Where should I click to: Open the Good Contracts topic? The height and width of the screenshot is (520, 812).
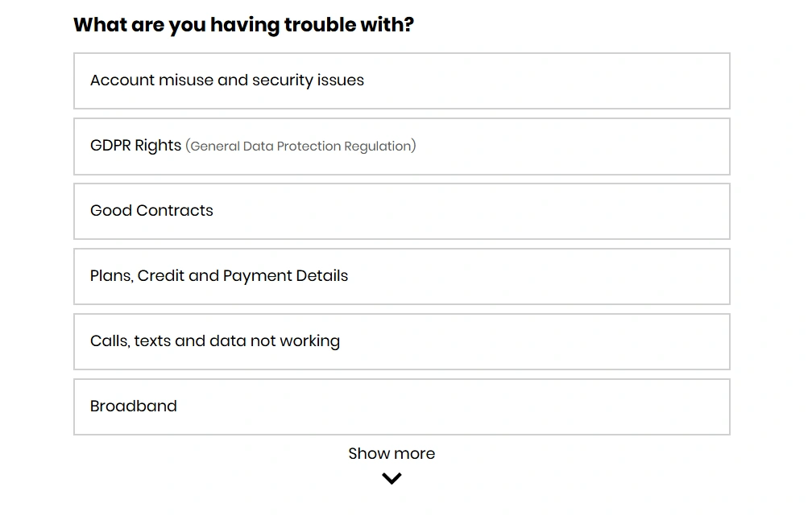(x=401, y=211)
